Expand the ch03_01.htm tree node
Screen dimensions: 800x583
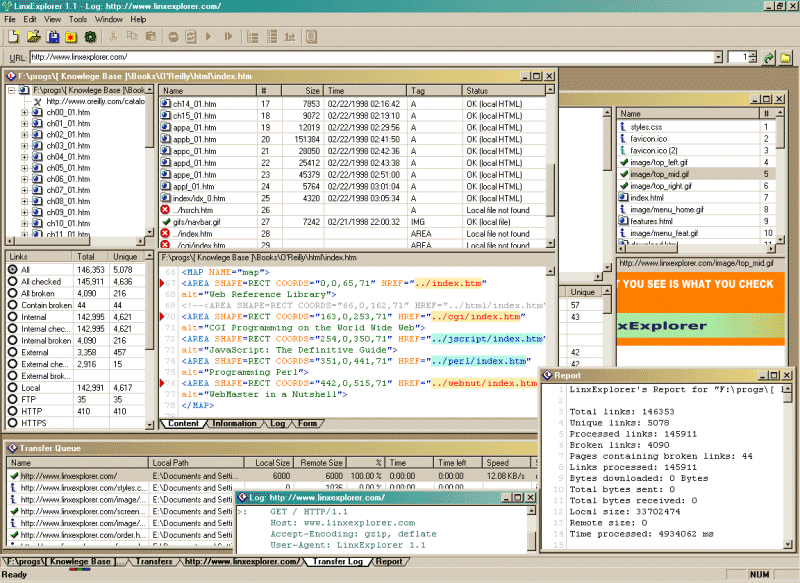click(x=24, y=146)
